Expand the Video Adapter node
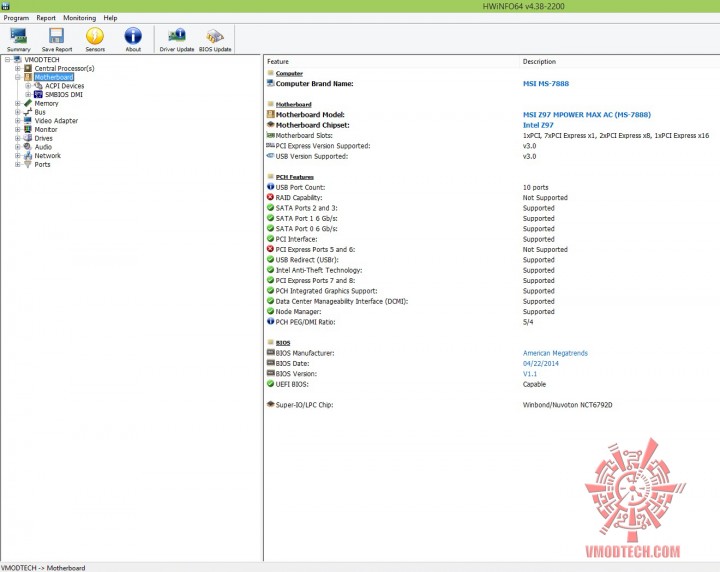The image size is (720, 572). (x=17, y=121)
